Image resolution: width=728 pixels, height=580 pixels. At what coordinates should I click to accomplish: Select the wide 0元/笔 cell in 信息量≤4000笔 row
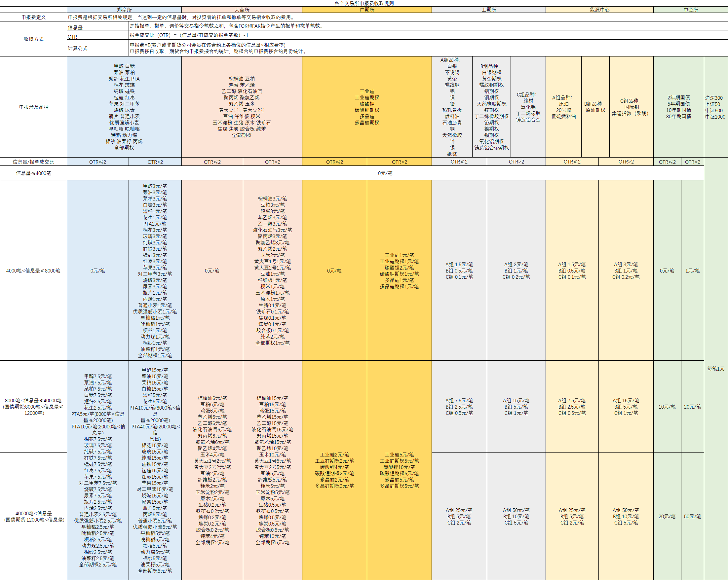[x=385, y=173]
